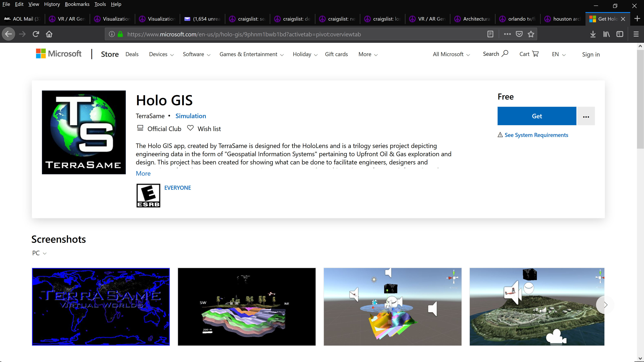The height and width of the screenshot is (362, 644).
Task: Toggle the Firefox sidebar view
Action: click(620, 34)
